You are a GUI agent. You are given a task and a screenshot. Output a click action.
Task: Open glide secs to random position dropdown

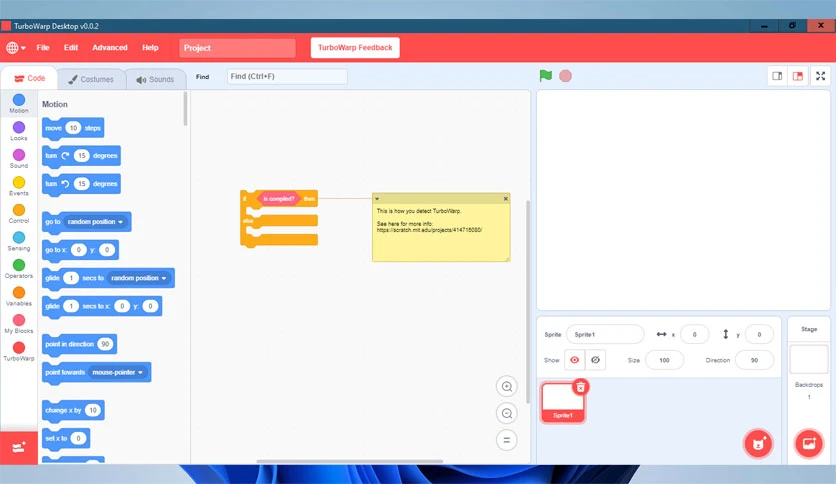(x=139, y=278)
